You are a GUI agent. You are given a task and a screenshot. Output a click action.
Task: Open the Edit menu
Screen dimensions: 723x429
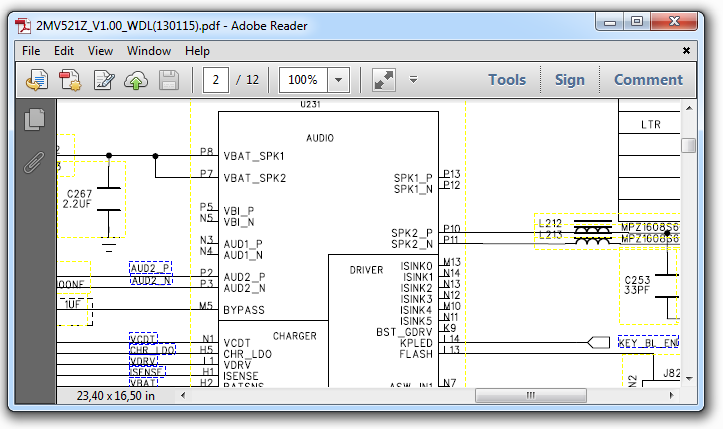pos(64,51)
